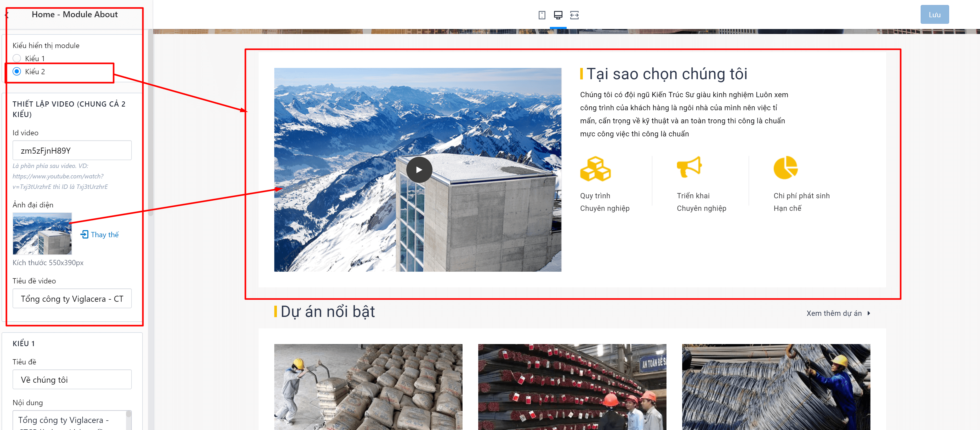
Task: Click the Ảnh đại diện thumbnail image
Action: tap(42, 234)
